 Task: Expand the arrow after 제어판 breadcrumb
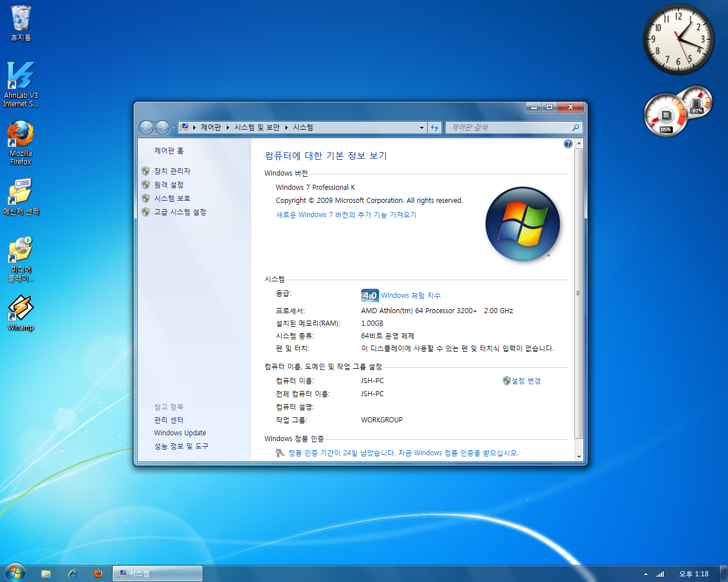(228, 127)
